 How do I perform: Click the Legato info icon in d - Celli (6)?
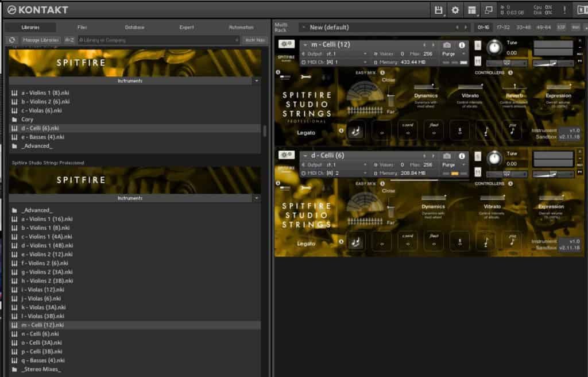click(x=341, y=241)
